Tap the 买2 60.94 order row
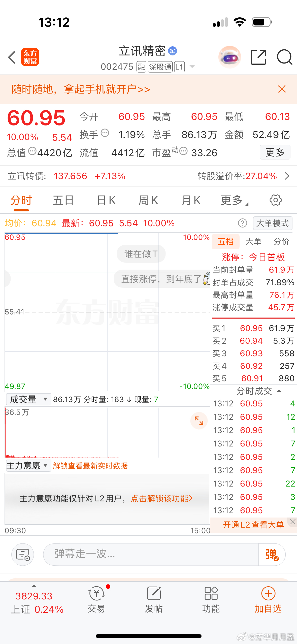The image size is (297, 644). [253, 341]
